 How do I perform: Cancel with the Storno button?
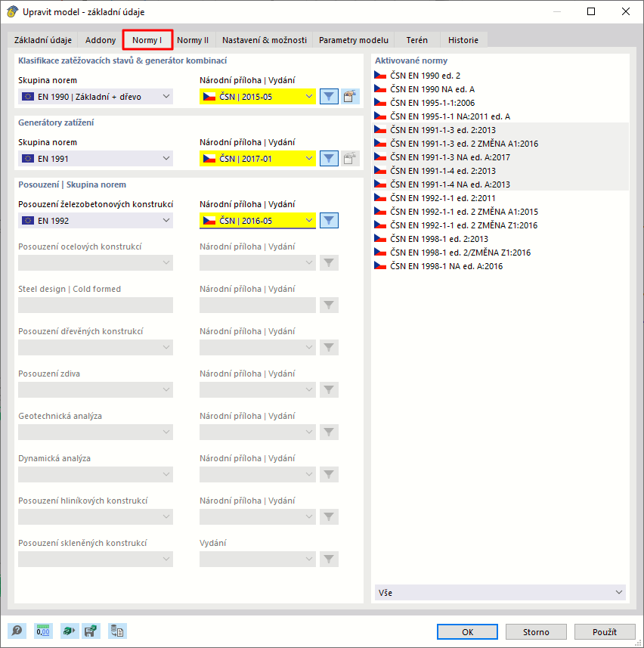point(536,632)
